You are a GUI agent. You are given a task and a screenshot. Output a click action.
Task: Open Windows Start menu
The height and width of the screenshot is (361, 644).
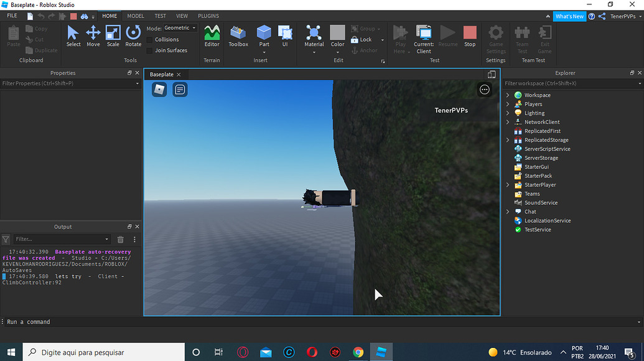pyautogui.click(x=11, y=352)
